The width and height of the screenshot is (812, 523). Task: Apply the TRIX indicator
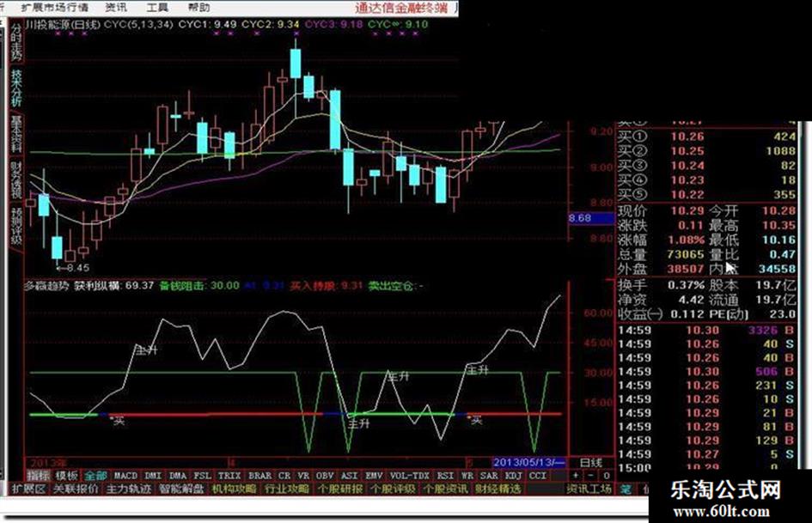pyautogui.click(x=229, y=476)
